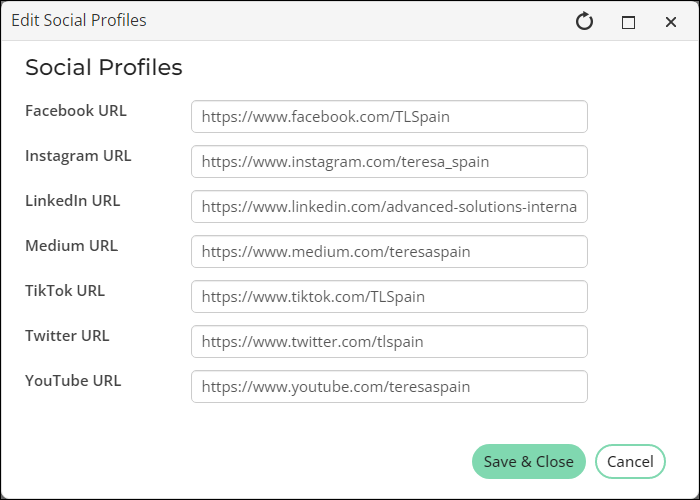The width and height of the screenshot is (700, 500).
Task: Click the Twitter URL input field
Action: coord(389,342)
